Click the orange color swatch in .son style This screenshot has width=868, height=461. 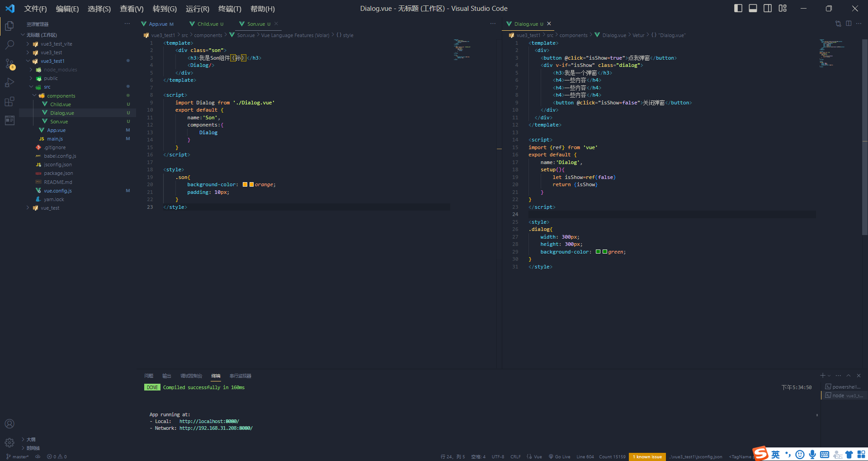(245, 184)
